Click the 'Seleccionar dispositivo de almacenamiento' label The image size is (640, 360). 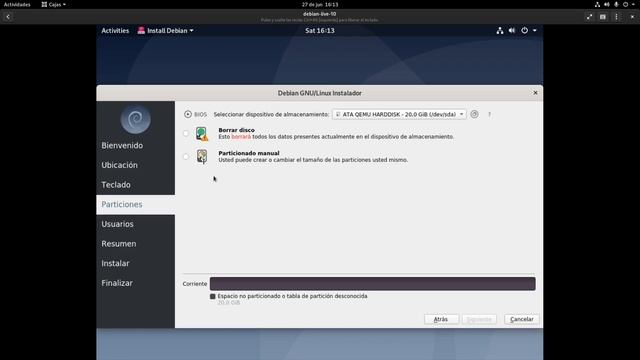pyautogui.click(x=271, y=114)
